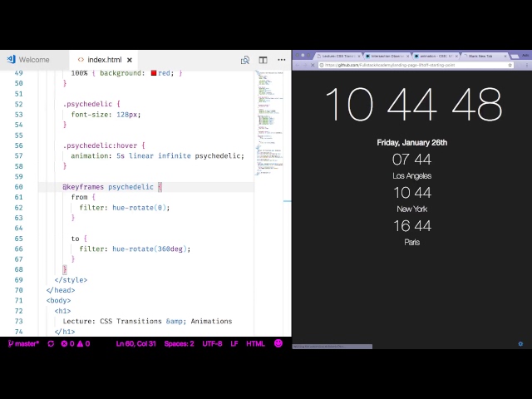This screenshot has width=532, height=399.
Task: Open the errors count in status bar
Action: (x=67, y=343)
